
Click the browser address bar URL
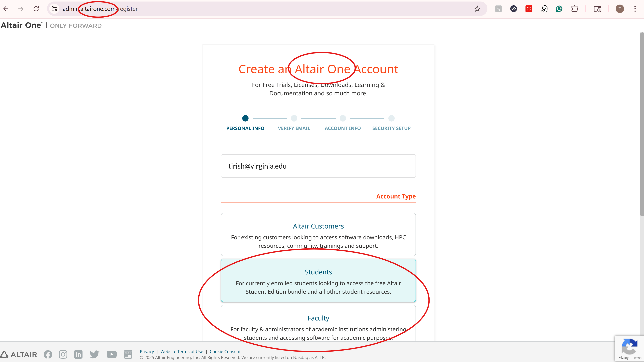click(100, 9)
